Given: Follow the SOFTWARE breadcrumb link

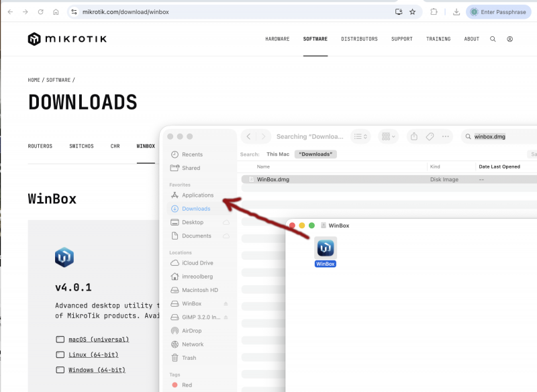Looking at the screenshot, I should coord(58,80).
